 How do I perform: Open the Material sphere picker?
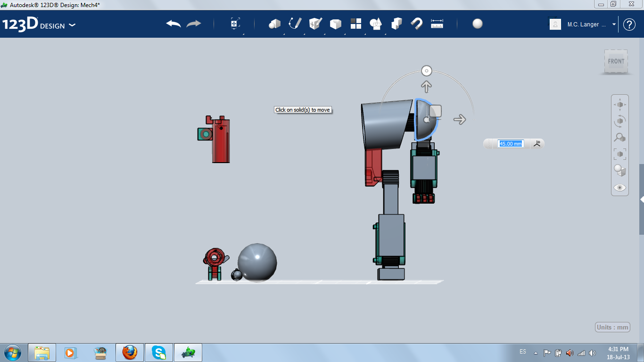click(x=478, y=24)
